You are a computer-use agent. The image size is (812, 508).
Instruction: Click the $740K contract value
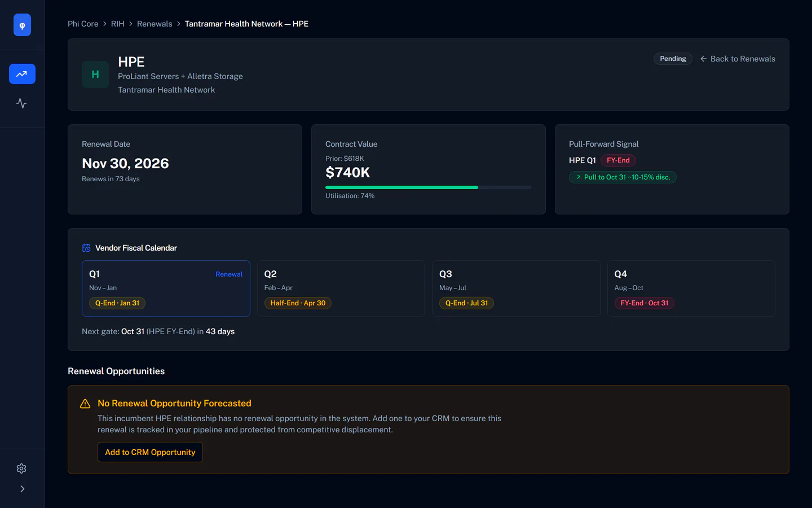(x=348, y=173)
